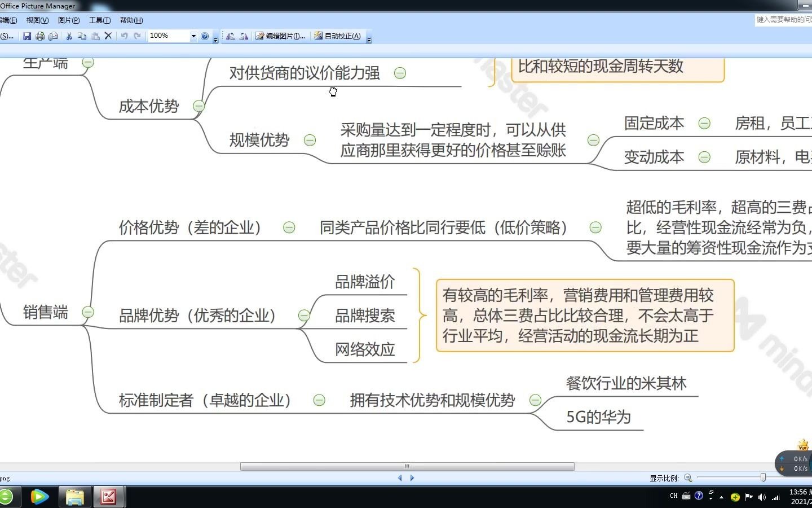This screenshot has height=508, width=812.
Task: Collapse the 固定成本 node
Action: [x=704, y=123]
